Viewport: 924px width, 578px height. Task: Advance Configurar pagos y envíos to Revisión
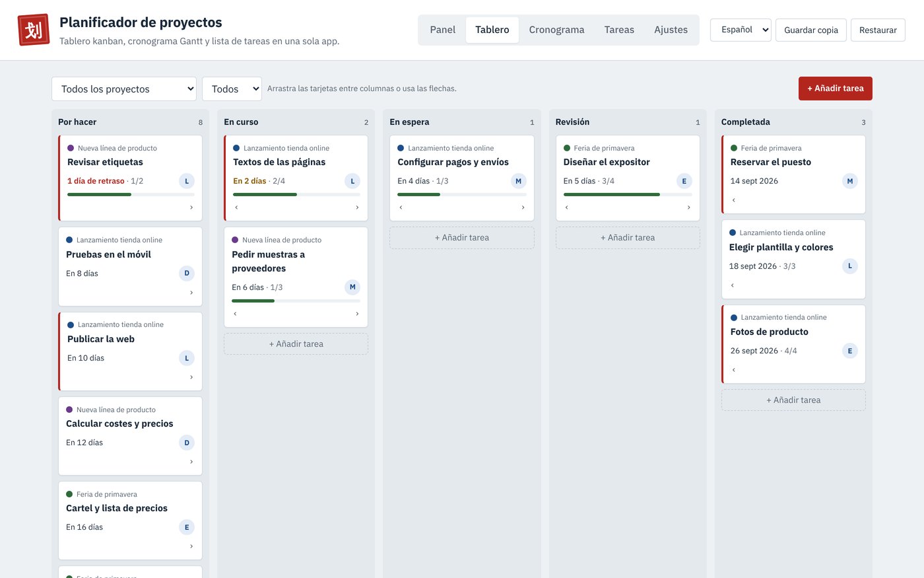(523, 207)
